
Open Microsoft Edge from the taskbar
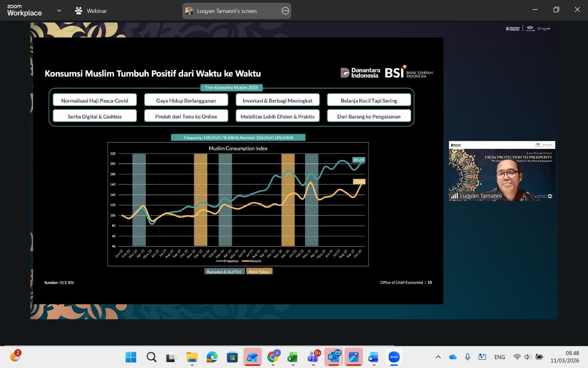click(x=212, y=357)
